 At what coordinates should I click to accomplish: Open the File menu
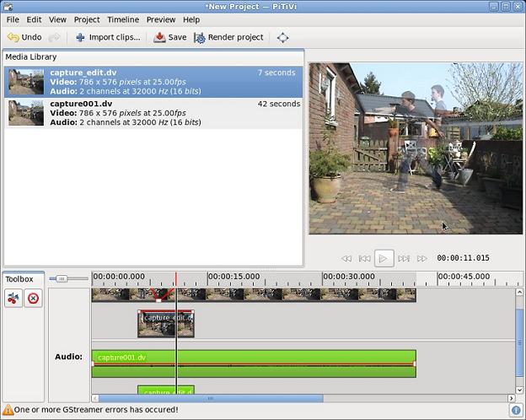(x=13, y=19)
